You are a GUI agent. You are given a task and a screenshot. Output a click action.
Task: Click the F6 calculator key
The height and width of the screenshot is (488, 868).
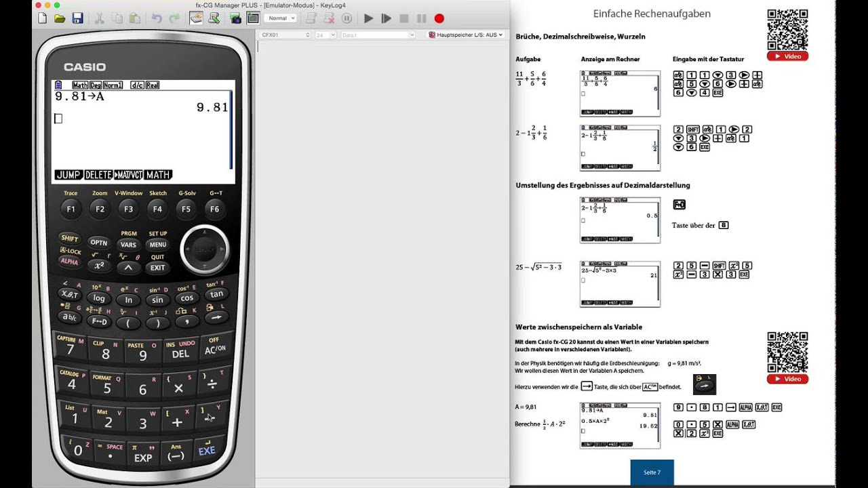tap(215, 209)
